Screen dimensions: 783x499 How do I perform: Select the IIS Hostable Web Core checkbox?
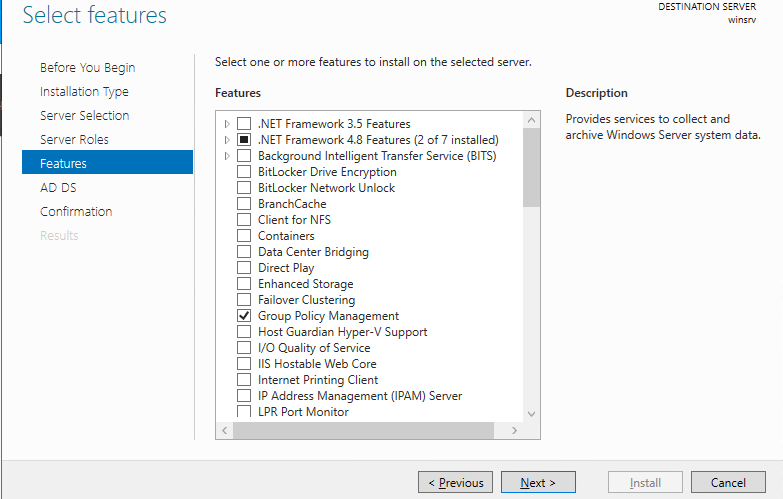pyautogui.click(x=244, y=364)
